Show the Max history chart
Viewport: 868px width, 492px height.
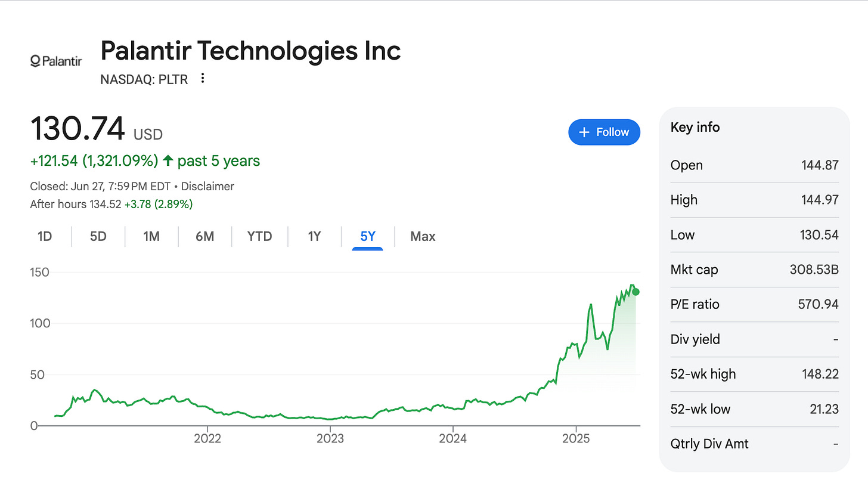click(x=423, y=236)
